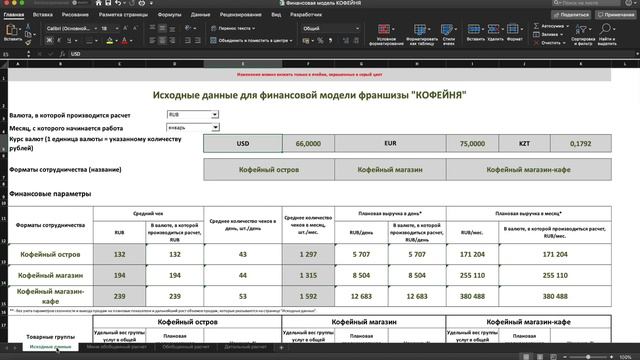Open the Вставка ribbon tab
This screenshot has width=640, height=360.
[x=42, y=14]
